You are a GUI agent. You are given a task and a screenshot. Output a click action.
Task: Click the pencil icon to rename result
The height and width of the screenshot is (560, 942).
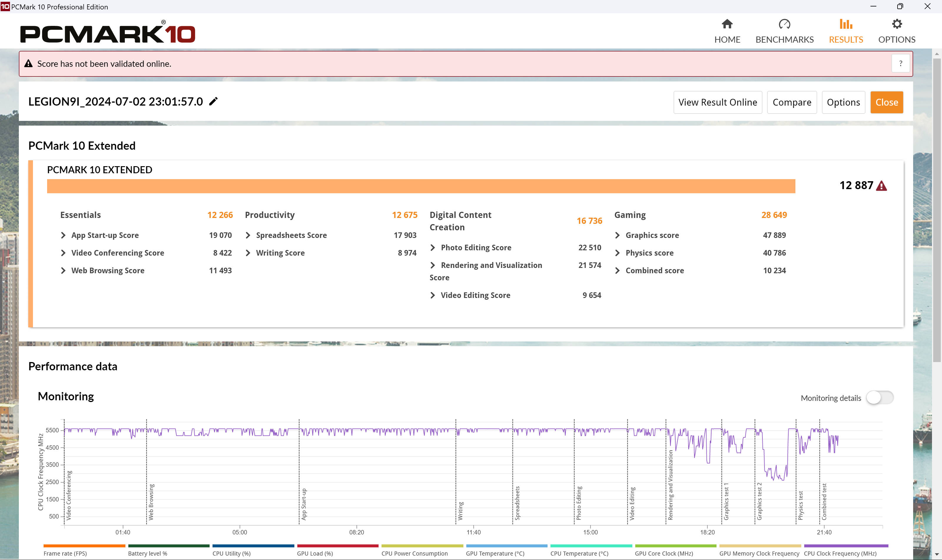[x=213, y=101]
